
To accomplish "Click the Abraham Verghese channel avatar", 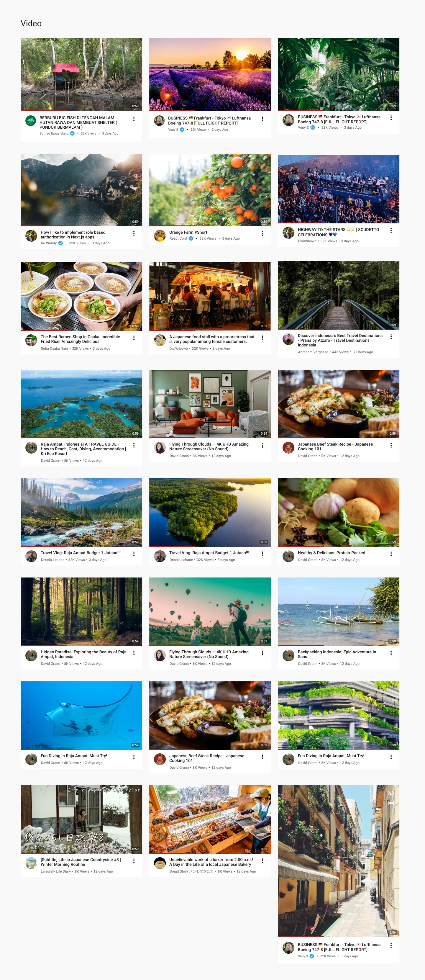I will pyautogui.click(x=288, y=339).
